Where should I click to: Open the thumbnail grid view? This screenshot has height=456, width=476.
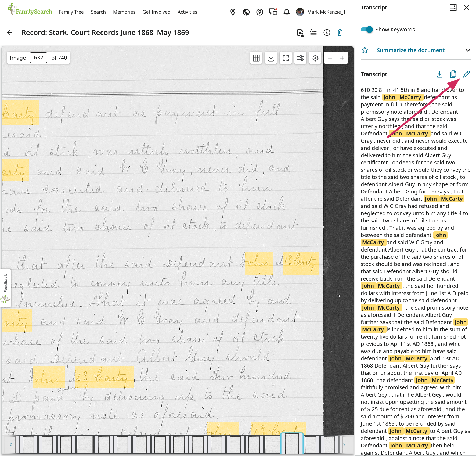256,58
